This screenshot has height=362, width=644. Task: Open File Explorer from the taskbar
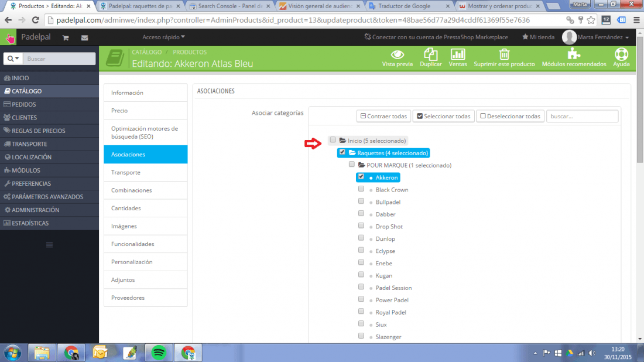(42, 353)
